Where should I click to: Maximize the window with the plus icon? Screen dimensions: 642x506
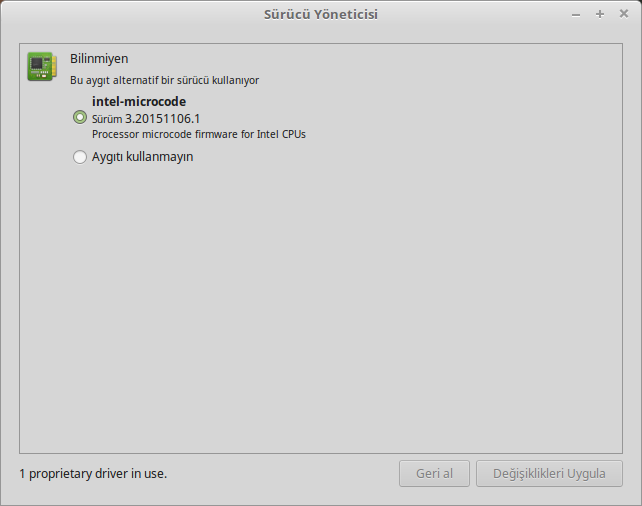click(600, 14)
